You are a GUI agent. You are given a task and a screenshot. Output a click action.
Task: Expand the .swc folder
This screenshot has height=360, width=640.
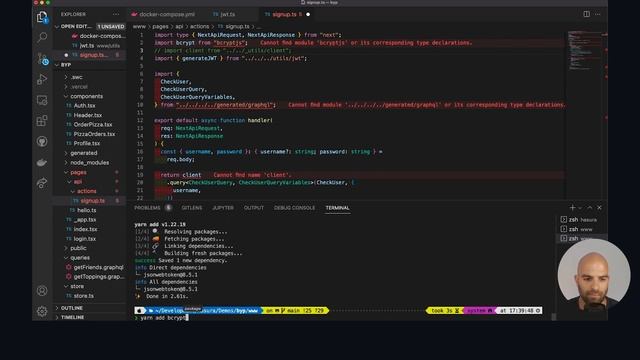pos(89,77)
